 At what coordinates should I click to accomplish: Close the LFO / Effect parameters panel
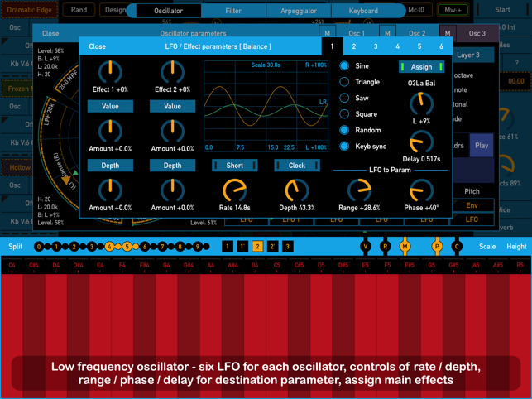[x=97, y=46]
